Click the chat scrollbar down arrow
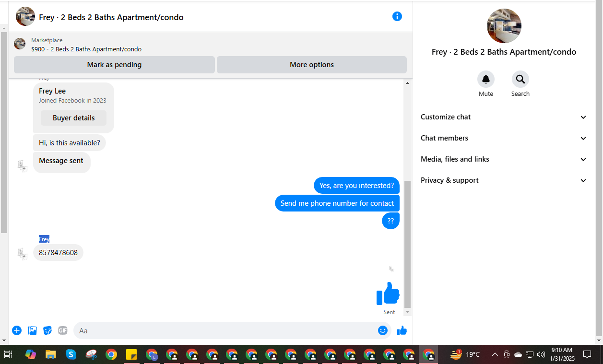 pos(408,312)
